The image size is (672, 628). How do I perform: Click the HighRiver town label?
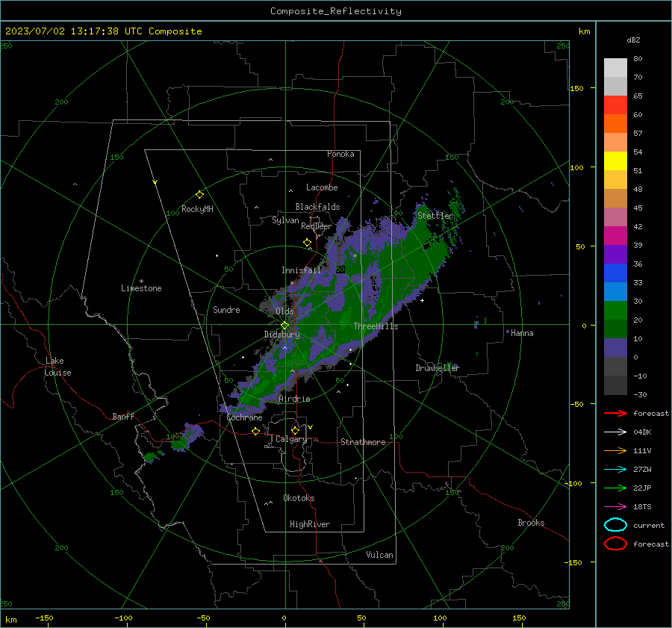pyautogui.click(x=310, y=524)
